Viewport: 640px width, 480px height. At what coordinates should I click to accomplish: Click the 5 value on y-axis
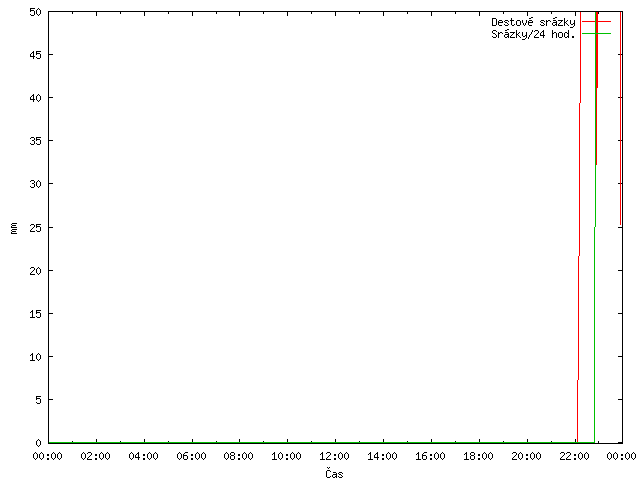tap(38, 400)
